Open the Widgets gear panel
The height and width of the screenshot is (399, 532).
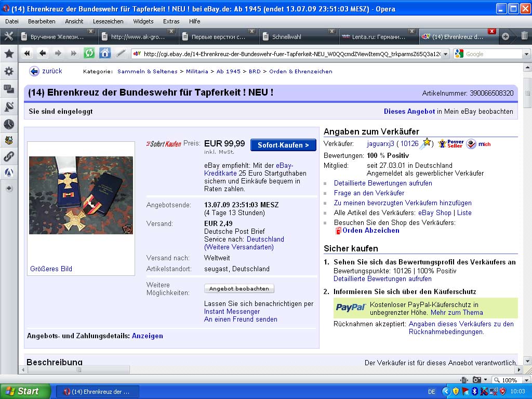tap(9, 71)
